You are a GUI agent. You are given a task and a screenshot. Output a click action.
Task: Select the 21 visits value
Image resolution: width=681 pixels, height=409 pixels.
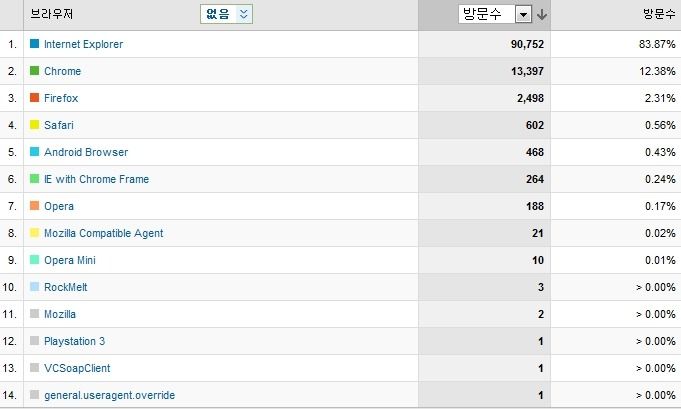click(538, 233)
